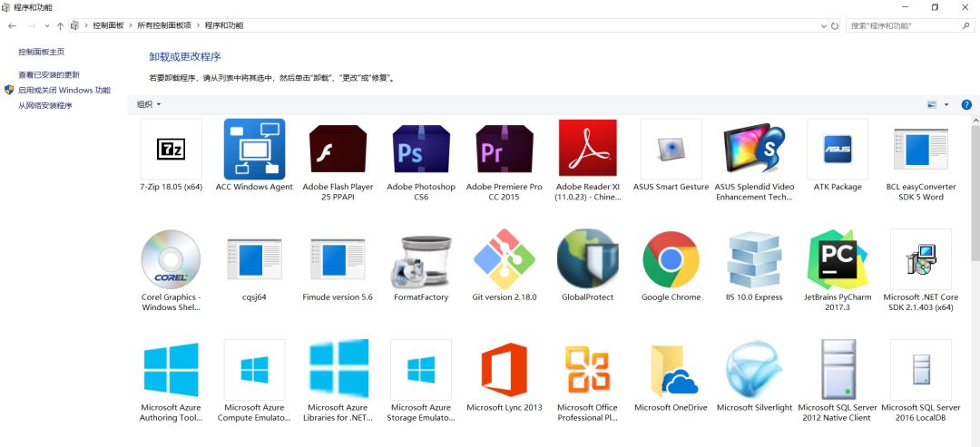
Task: Select the Microsoft Silverlight icon
Action: (754, 370)
